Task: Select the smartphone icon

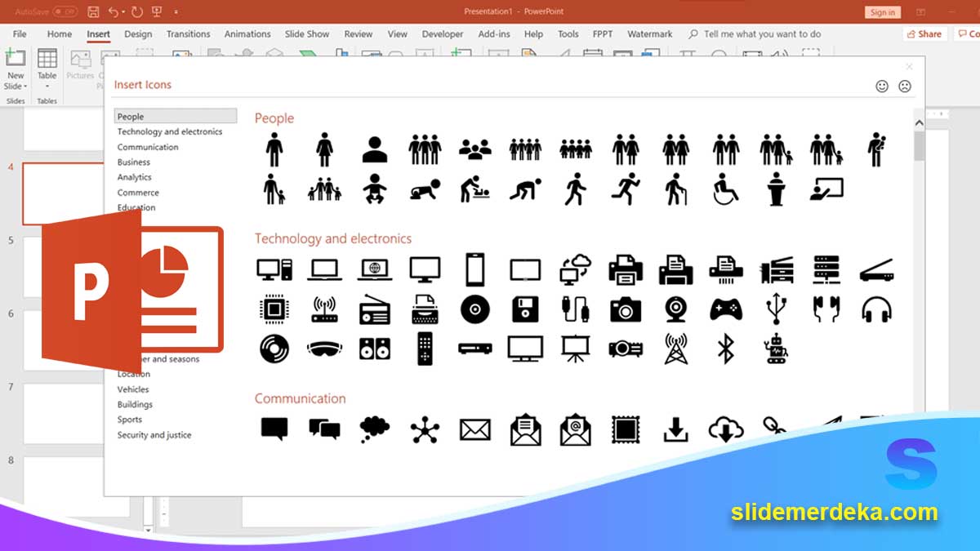Action: 475,269
